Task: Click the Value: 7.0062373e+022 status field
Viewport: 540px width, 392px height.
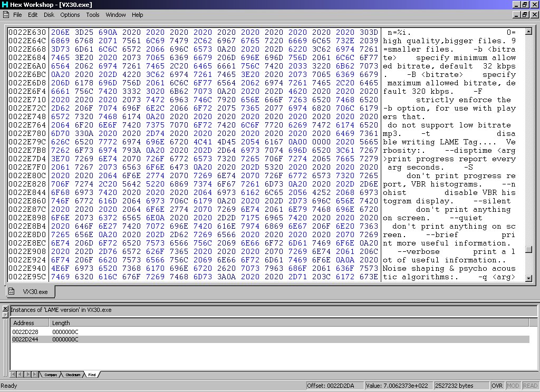Action: pyautogui.click(x=398, y=386)
